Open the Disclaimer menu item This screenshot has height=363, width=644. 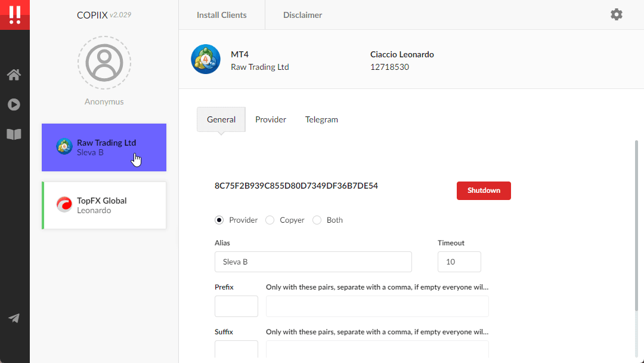303,15
